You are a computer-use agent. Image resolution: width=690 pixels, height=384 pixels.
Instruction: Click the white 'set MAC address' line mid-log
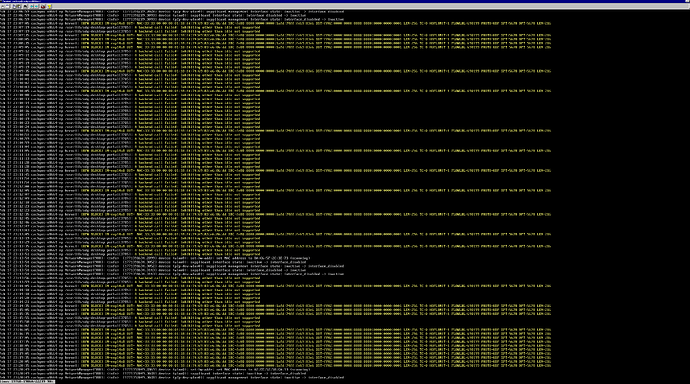coord(155,258)
